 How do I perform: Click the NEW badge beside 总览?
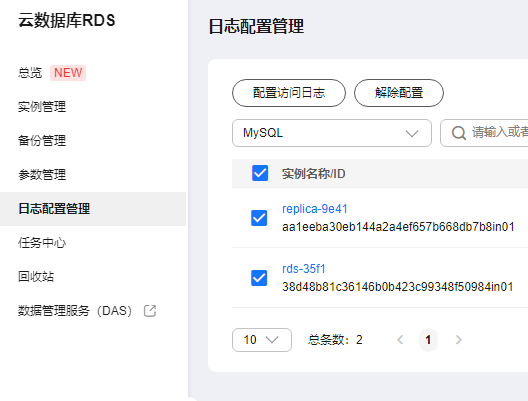click(68, 73)
